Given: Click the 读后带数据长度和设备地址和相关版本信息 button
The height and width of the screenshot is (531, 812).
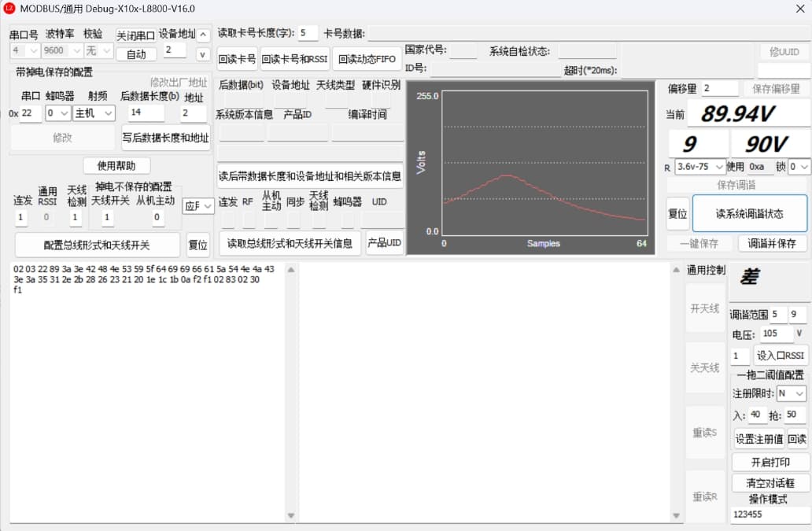Looking at the screenshot, I should [x=310, y=176].
